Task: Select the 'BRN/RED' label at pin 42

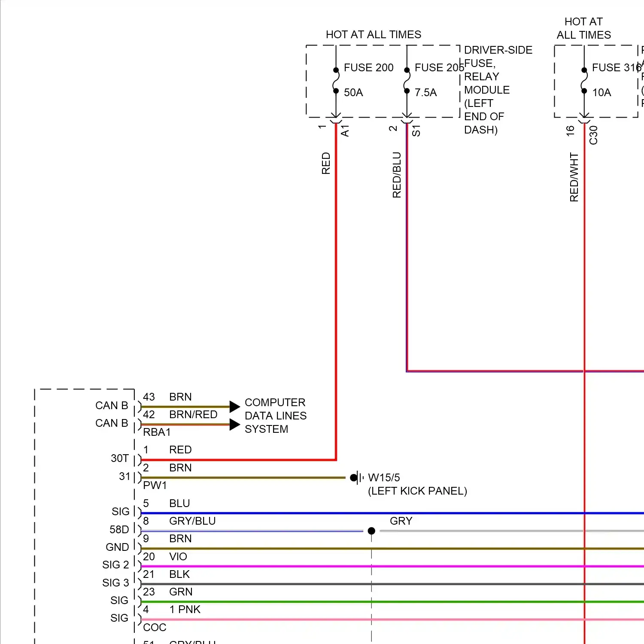Action: (x=193, y=414)
